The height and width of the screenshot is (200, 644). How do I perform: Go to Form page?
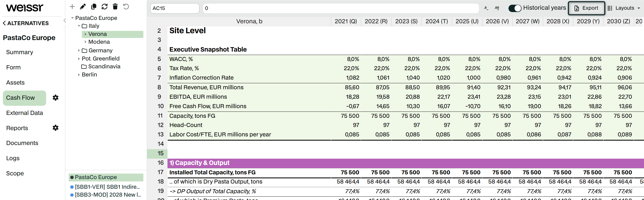click(13, 67)
